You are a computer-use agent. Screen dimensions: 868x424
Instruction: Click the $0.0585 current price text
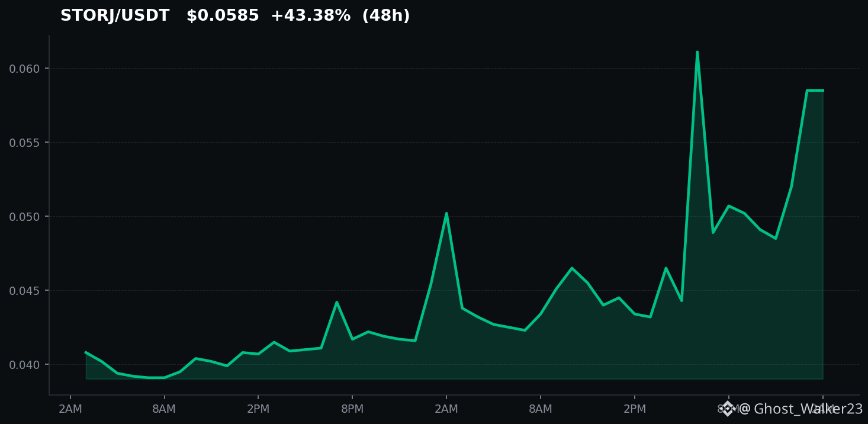[223, 16]
